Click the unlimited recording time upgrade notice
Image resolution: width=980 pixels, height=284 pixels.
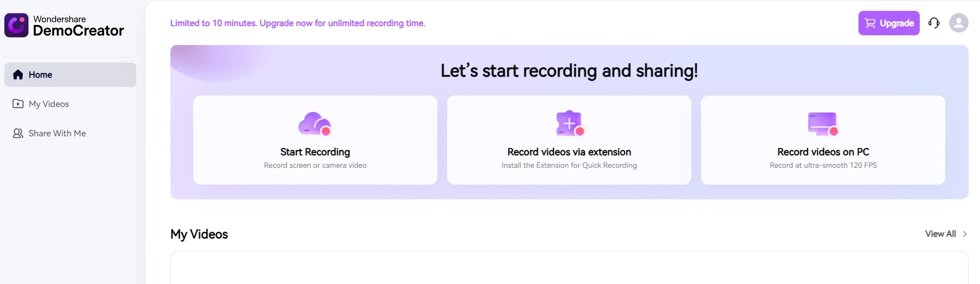[x=297, y=23]
